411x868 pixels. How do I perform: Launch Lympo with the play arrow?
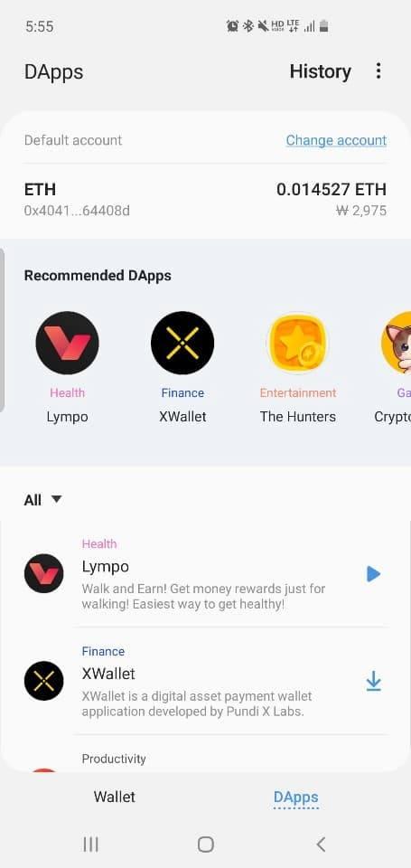[373, 574]
